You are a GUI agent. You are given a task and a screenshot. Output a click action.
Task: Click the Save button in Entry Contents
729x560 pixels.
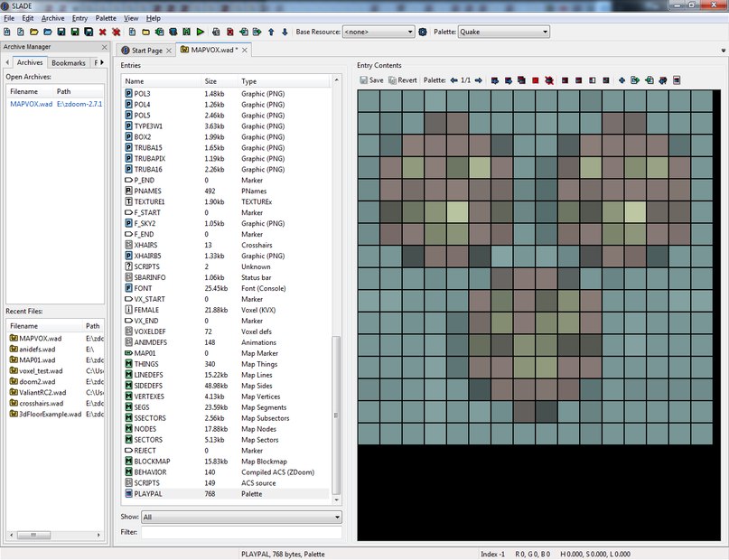pos(371,80)
